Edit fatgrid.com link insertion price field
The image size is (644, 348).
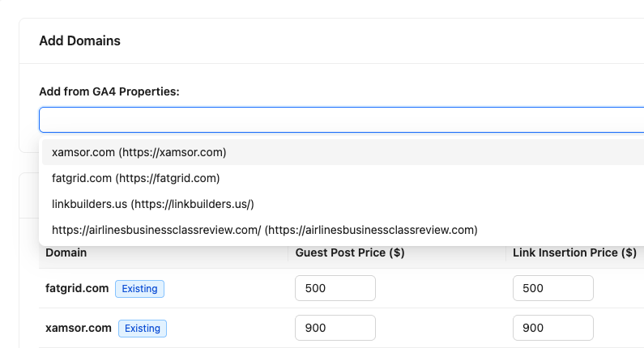tap(552, 288)
